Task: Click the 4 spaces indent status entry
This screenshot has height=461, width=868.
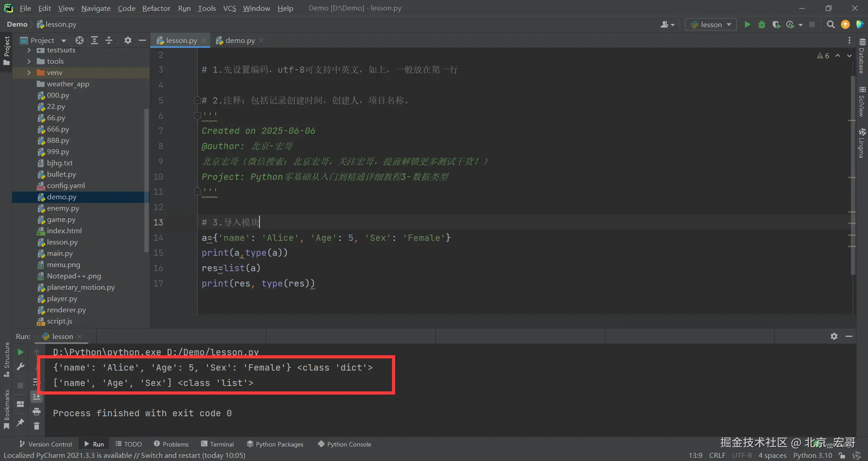Action: pyautogui.click(x=772, y=455)
